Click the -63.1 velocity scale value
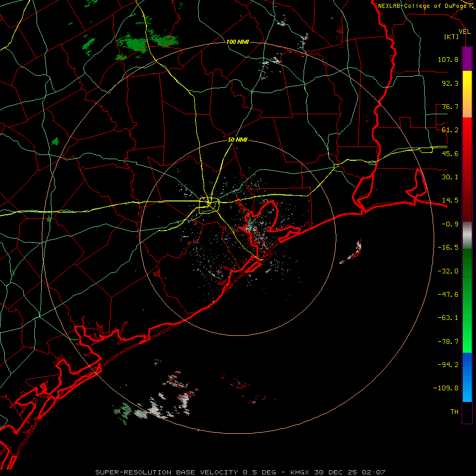Screen dimensions: 476x476 tap(448, 318)
